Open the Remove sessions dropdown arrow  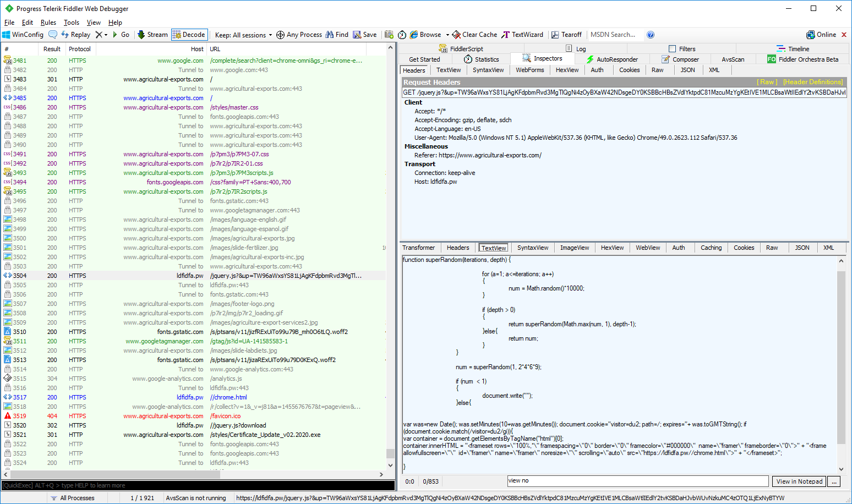106,35
